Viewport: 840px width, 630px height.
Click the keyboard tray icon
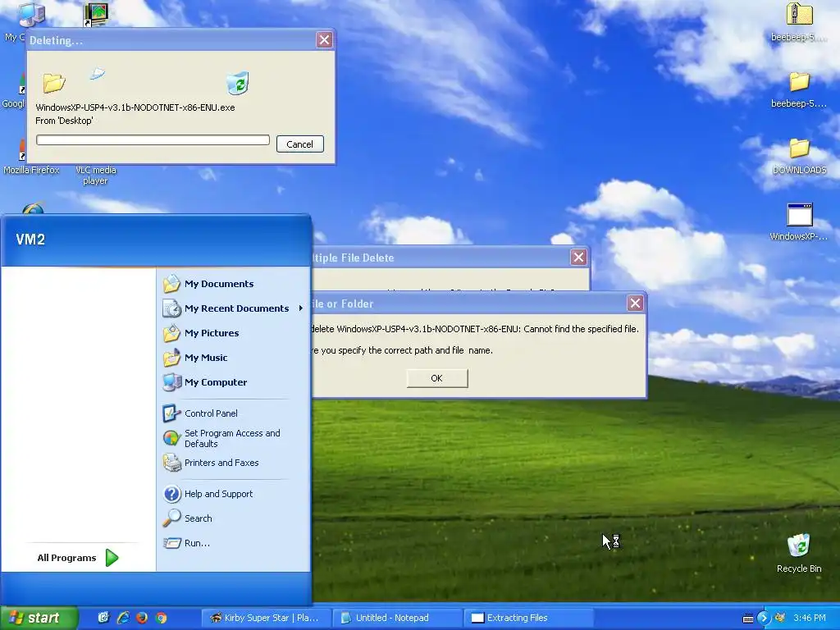(748, 619)
